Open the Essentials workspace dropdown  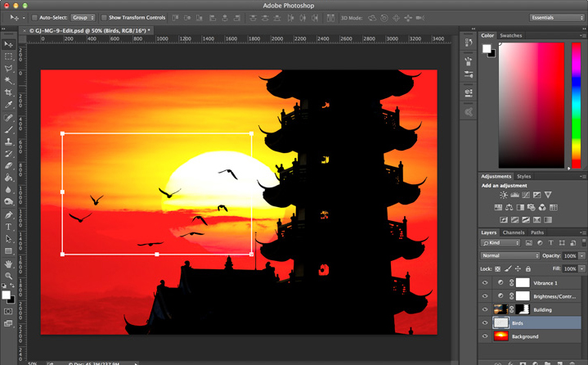(x=556, y=17)
